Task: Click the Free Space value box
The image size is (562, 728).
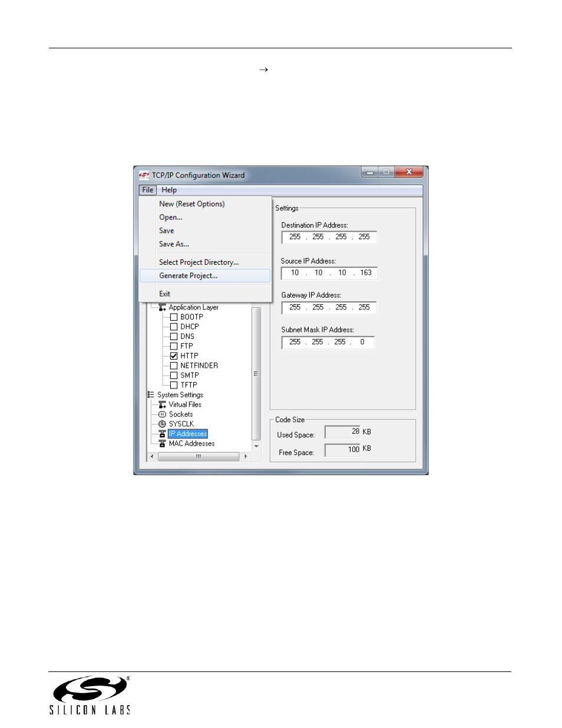Action: pyautogui.click(x=342, y=450)
